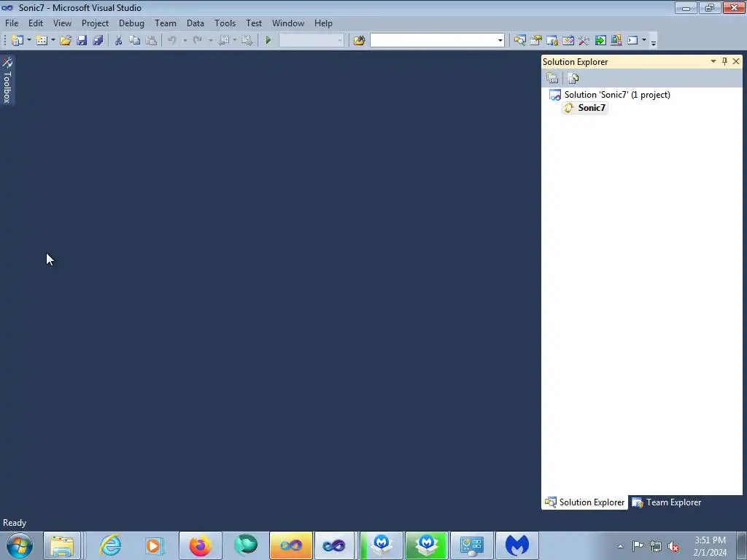Click inside the Find text input field
The width and height of the screenshot is (747, 560).
tap(433, 41)
